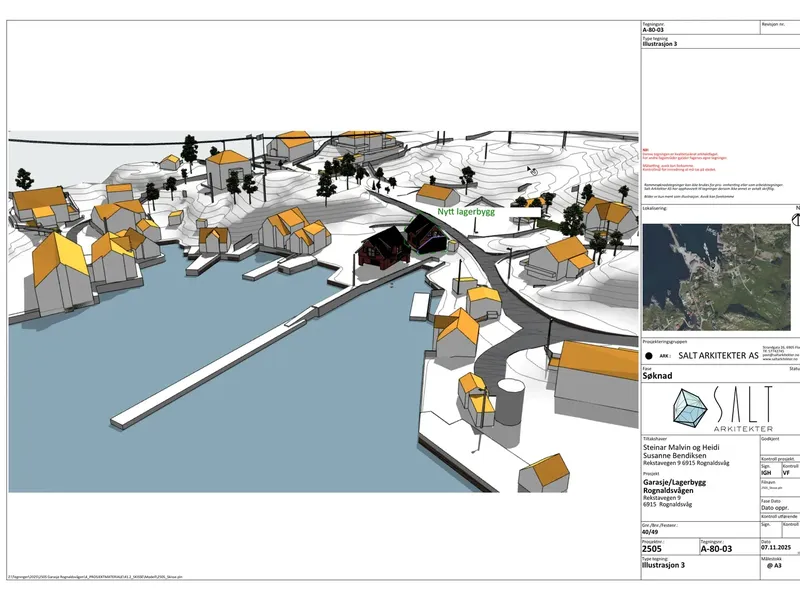Click the 'VF' control initials
This screenshot has width=800, height=600.
[x=786, y=473]
